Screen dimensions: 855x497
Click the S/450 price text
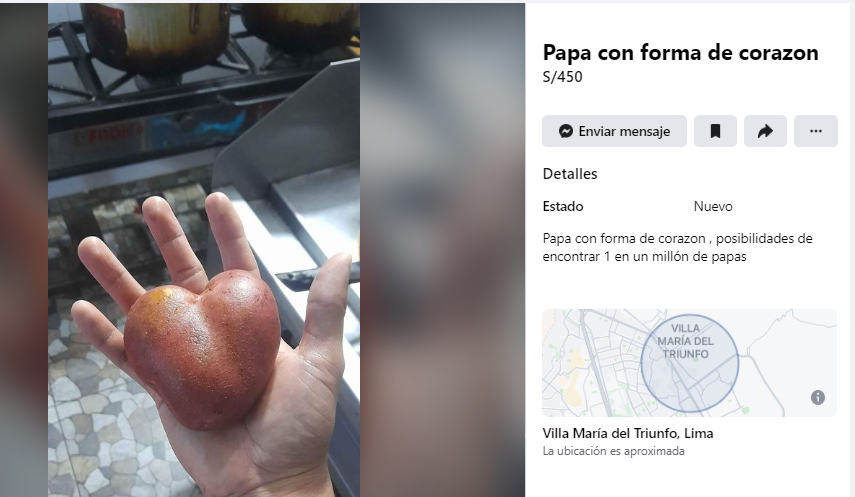[x=562, y=77]
